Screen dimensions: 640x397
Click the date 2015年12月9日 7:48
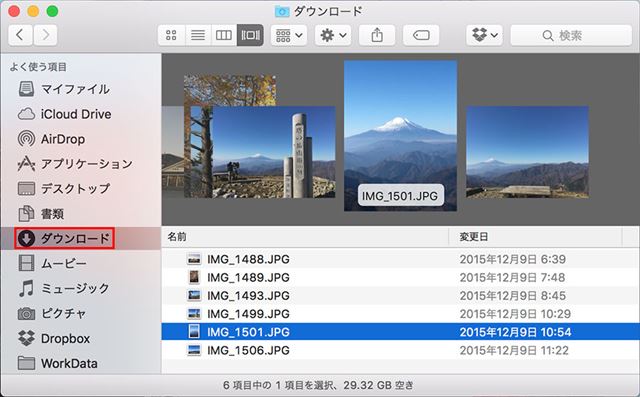[x=512, y=277]
